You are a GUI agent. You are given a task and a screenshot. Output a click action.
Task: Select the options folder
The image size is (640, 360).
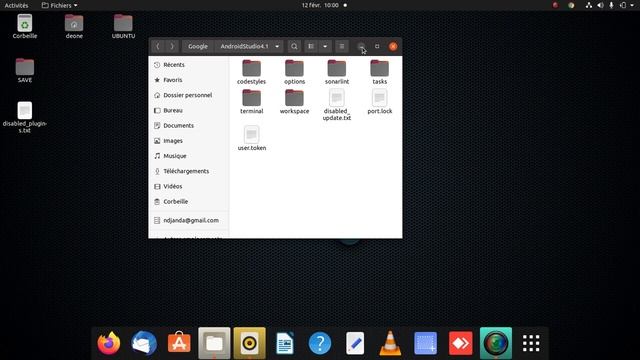click(294, 72)
